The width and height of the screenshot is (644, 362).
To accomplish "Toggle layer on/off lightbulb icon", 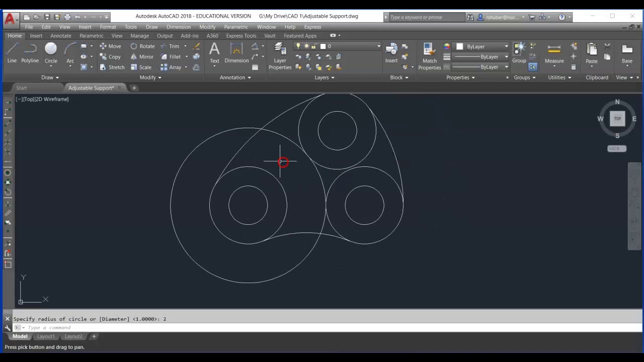I will point(298,46).
